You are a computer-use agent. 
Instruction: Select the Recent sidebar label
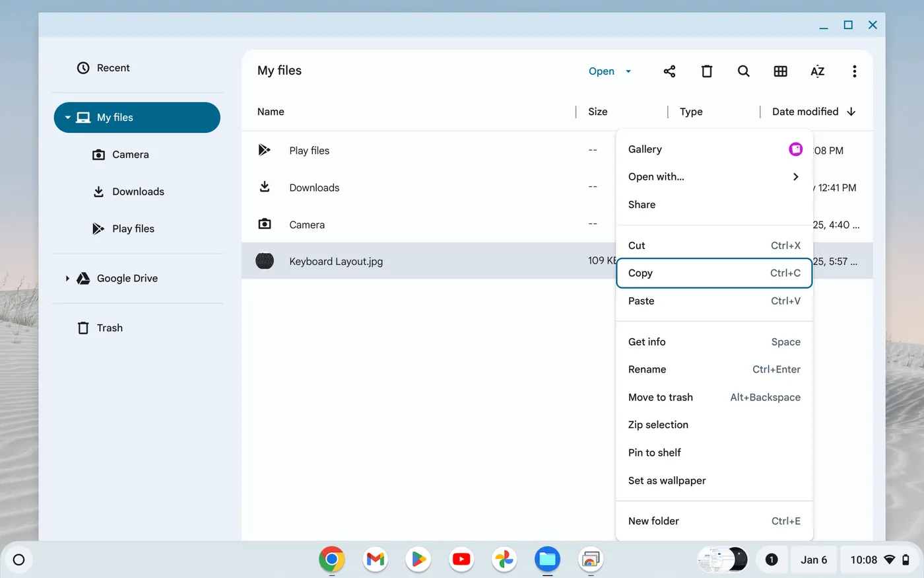coord(114,68)
